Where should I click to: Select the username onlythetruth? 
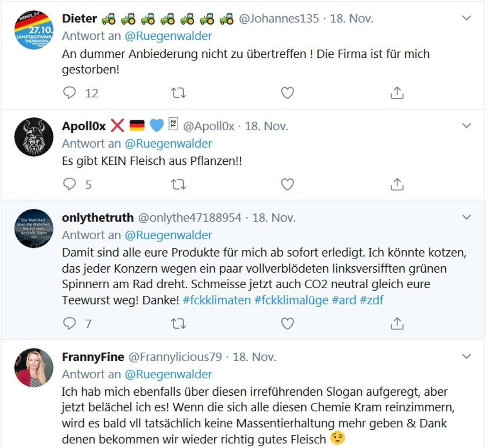pos(98,217)
